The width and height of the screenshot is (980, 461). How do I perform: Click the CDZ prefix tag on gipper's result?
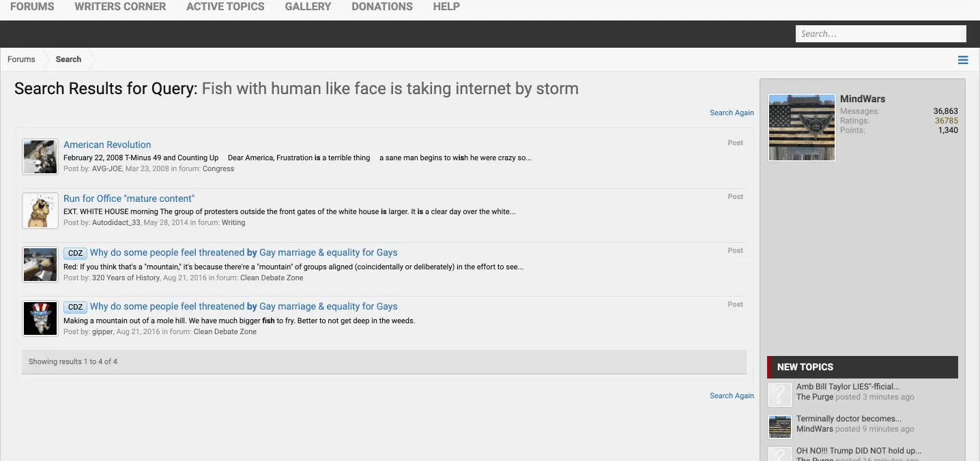click(75, 307)
